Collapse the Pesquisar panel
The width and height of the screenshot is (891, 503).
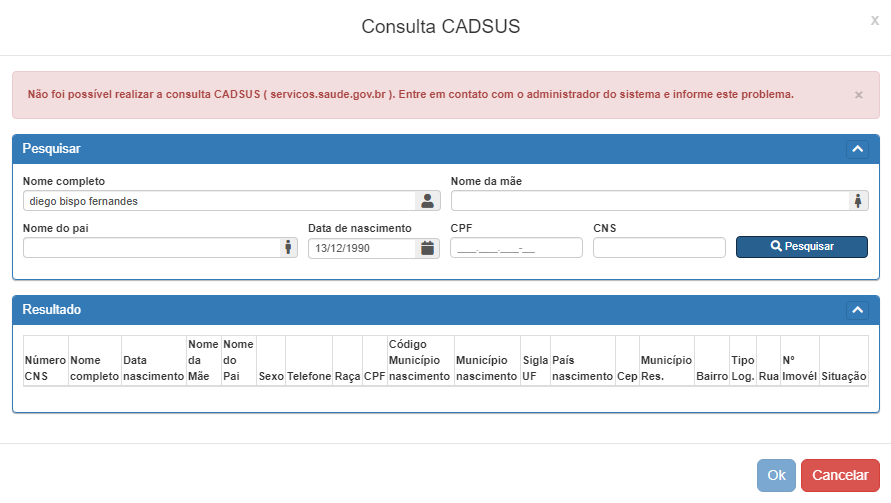click(x=857, y=149)
